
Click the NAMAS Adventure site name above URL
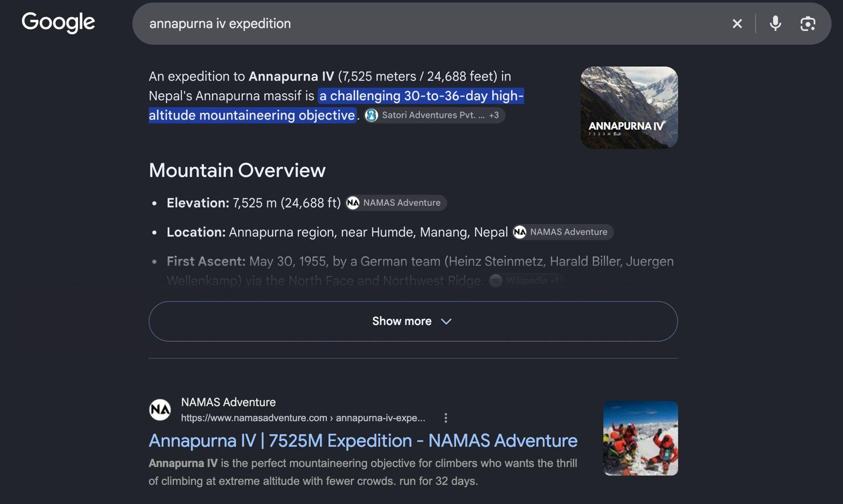(228, 402)
